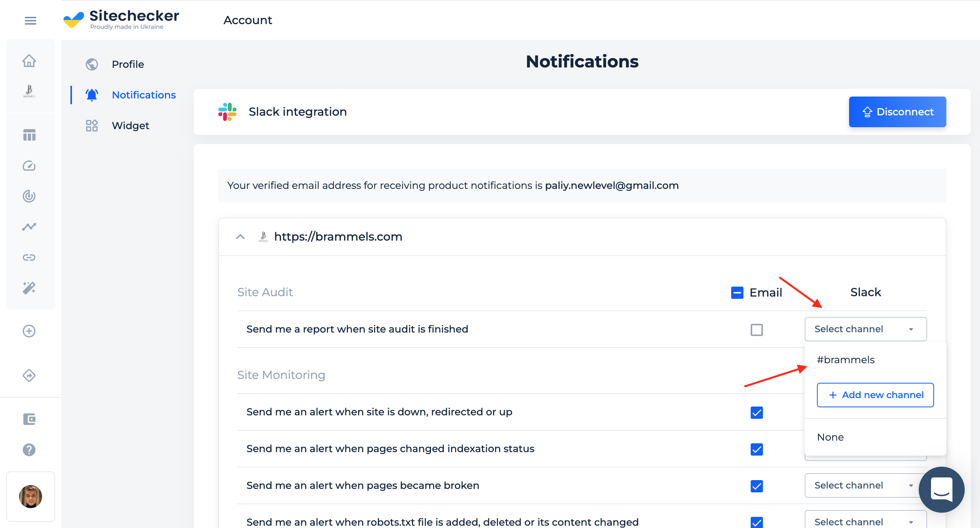Click the Slack logo icon
This screenshot has height=528, width=980.
[227, 112]
